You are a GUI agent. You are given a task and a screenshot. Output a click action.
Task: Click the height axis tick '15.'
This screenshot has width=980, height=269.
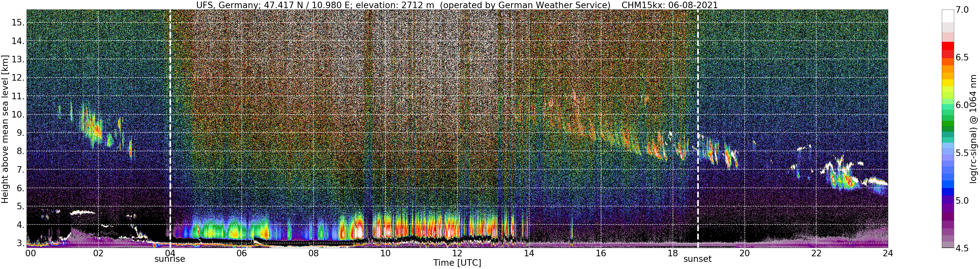[x=18, y=23]
